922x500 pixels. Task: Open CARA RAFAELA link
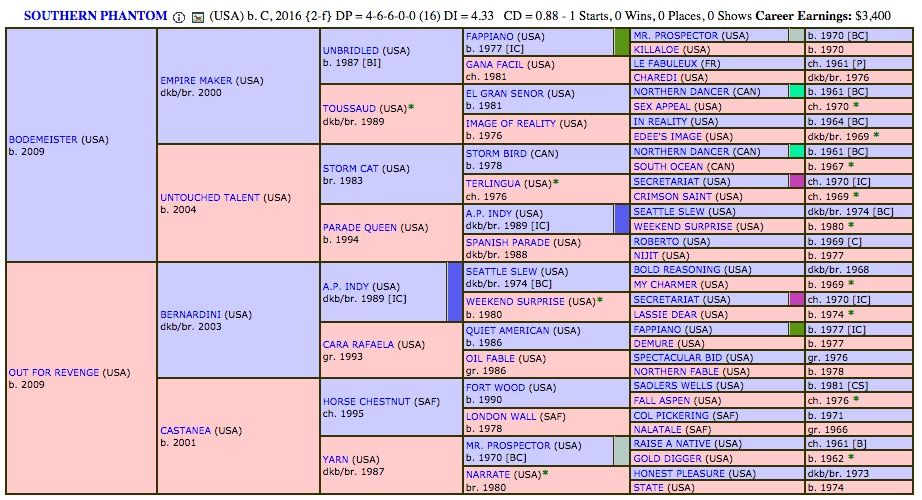[358, 345]
